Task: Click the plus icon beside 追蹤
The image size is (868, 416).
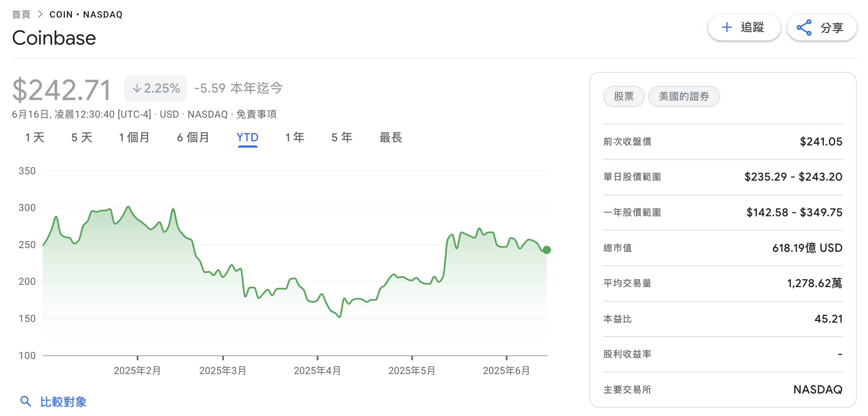Action: (727, 27)
